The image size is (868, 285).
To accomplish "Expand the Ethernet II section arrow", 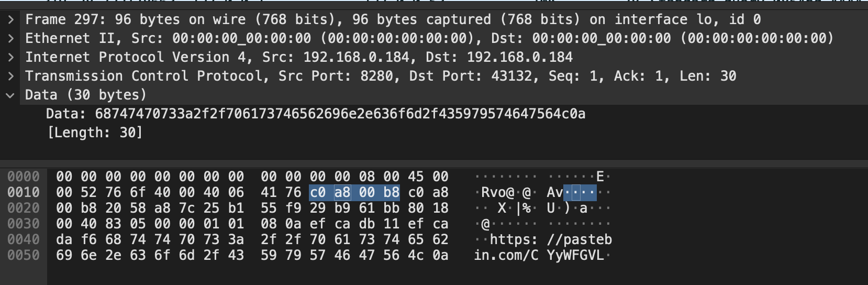I will (10, 39).
